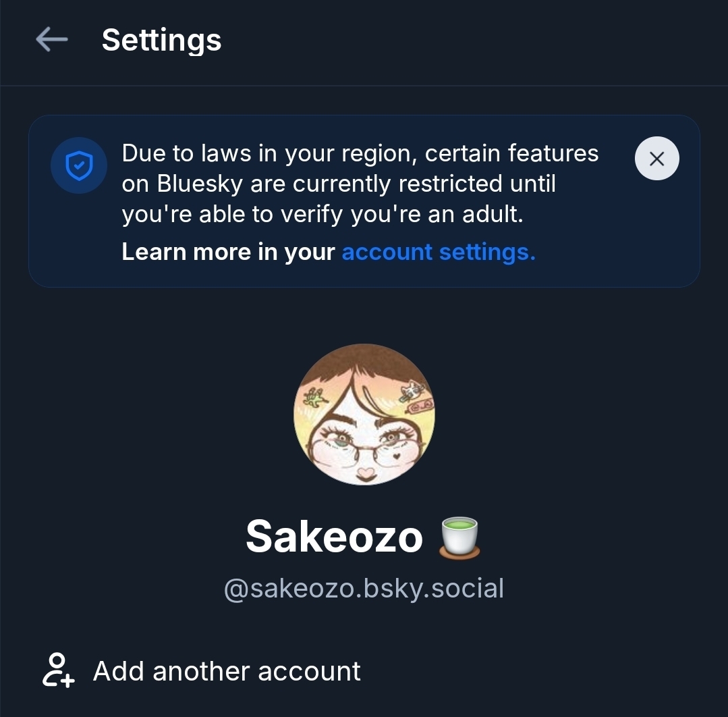This screenshot has height=717, width=728.
Task: Select the Add another account option
Action: [x=227, y=671]
